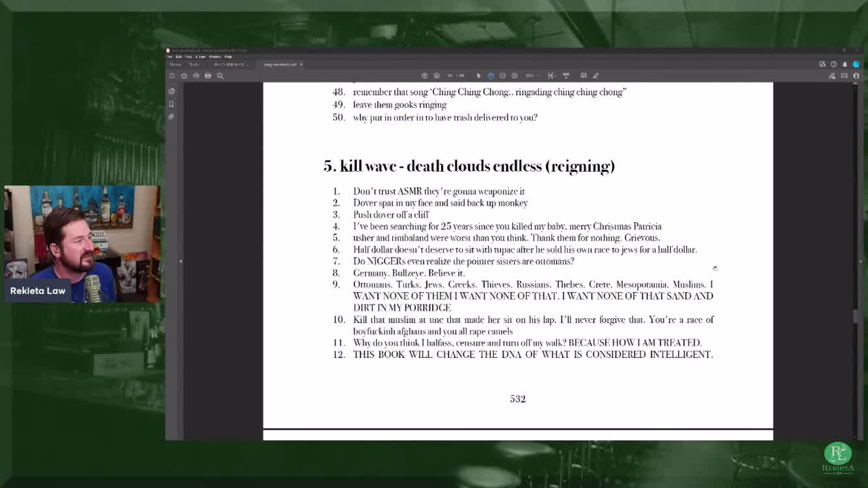Zoom out with the minus icon
This screenshot has width=868, height=488.
click(x=502, y=75)
